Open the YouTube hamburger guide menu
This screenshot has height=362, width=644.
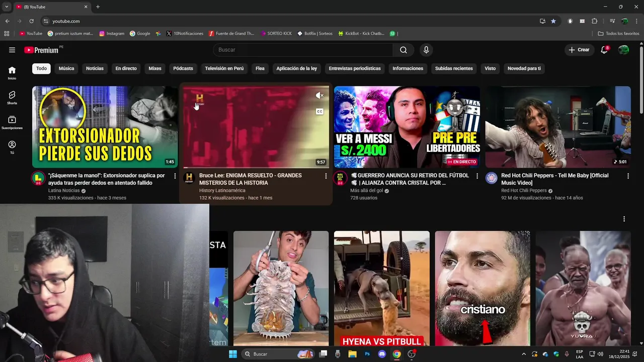12,50
